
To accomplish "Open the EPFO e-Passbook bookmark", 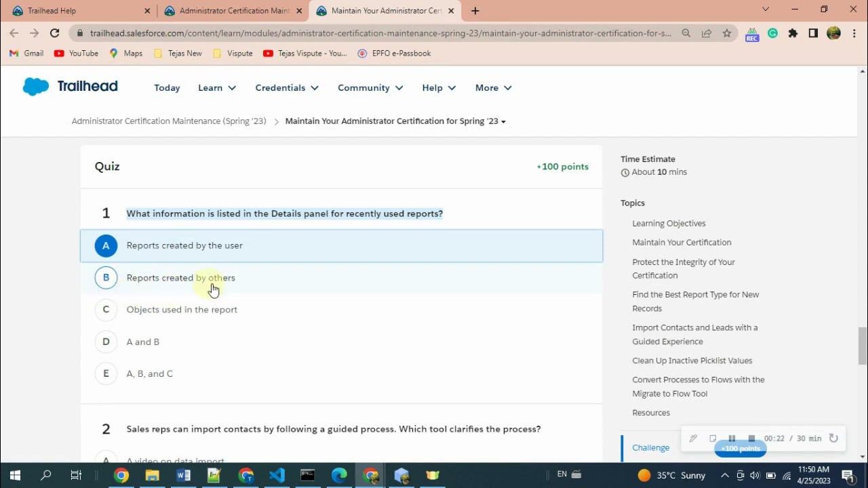I will (x=394, y=53).
